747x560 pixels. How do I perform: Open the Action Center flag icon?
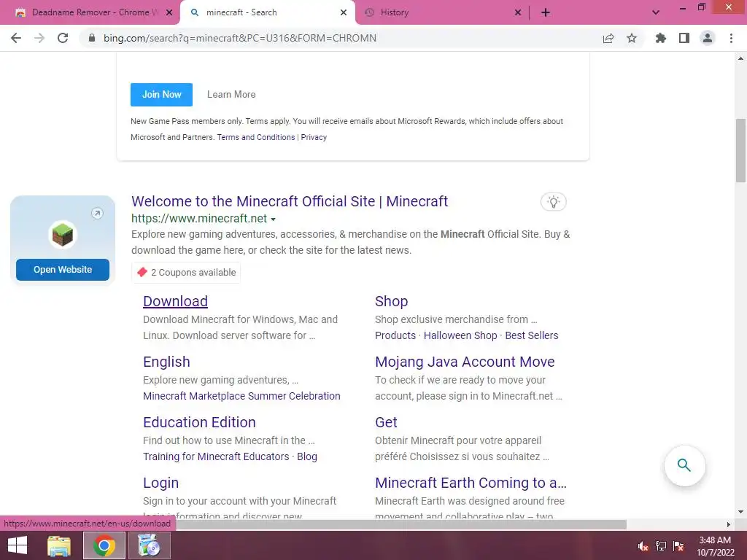pos(679,545)
